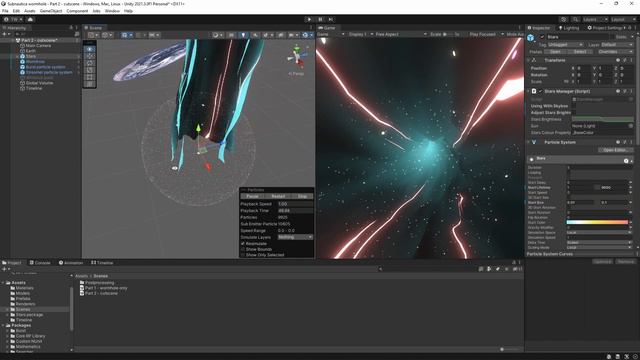Click the Postprocessing folder icon in the Scenes list
This screenshot has width=640, height=360.
pos(82,282)
